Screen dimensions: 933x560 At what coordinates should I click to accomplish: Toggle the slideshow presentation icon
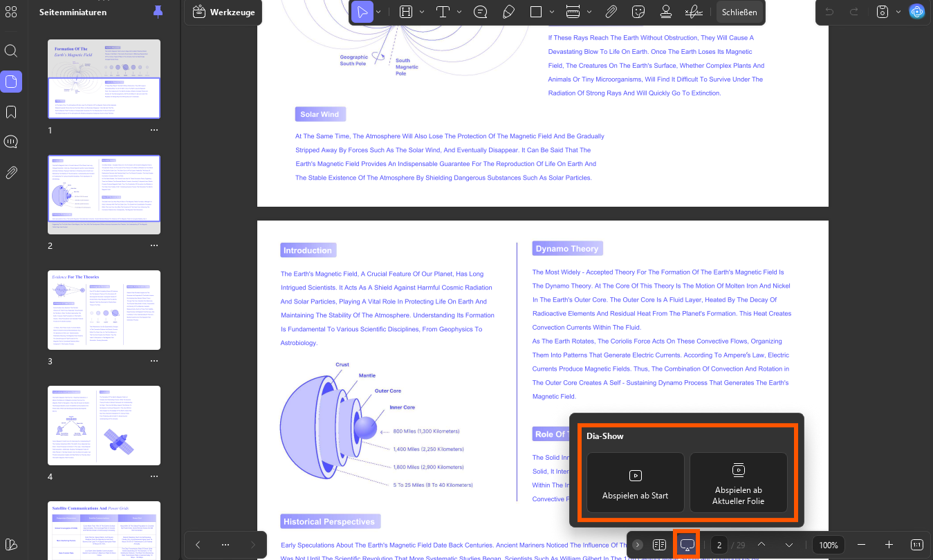tap(687, 545)
